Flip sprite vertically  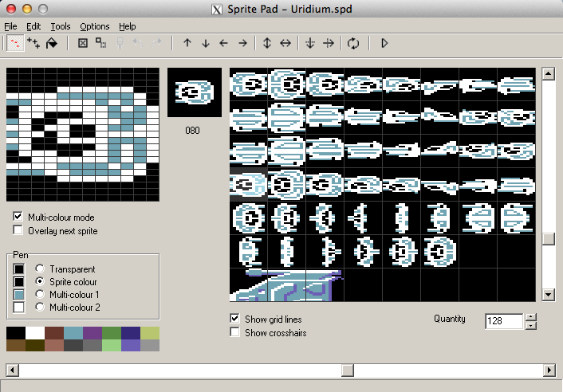point(267,43)
